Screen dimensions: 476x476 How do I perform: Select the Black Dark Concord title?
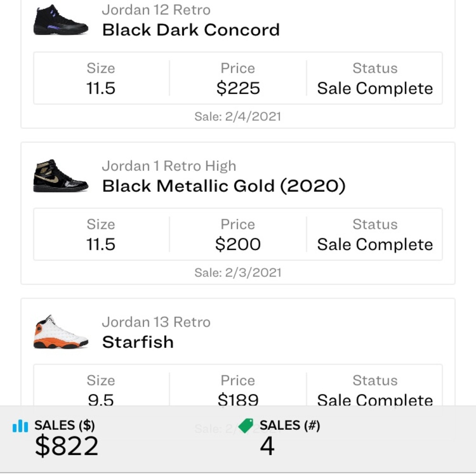(191, 30)
